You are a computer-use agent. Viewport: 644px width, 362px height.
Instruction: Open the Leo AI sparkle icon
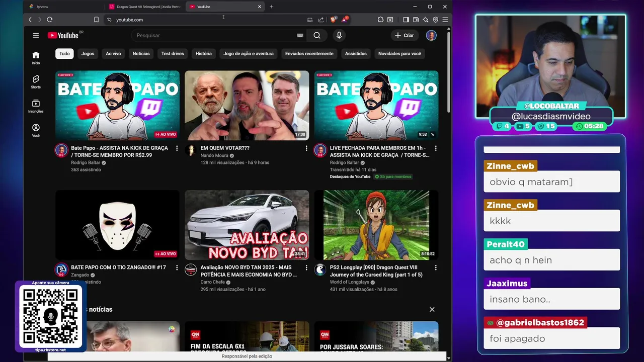426,20
